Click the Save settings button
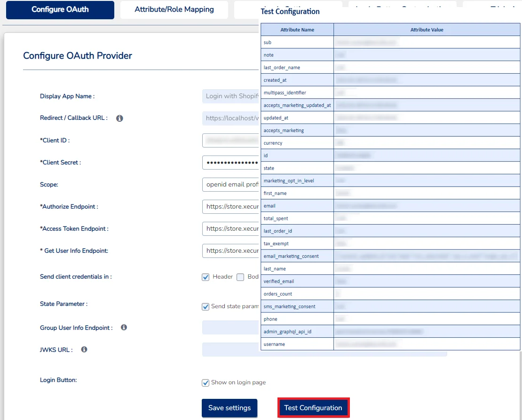The height and width of the screenshot is (420, 522). (x=229, y=408)
